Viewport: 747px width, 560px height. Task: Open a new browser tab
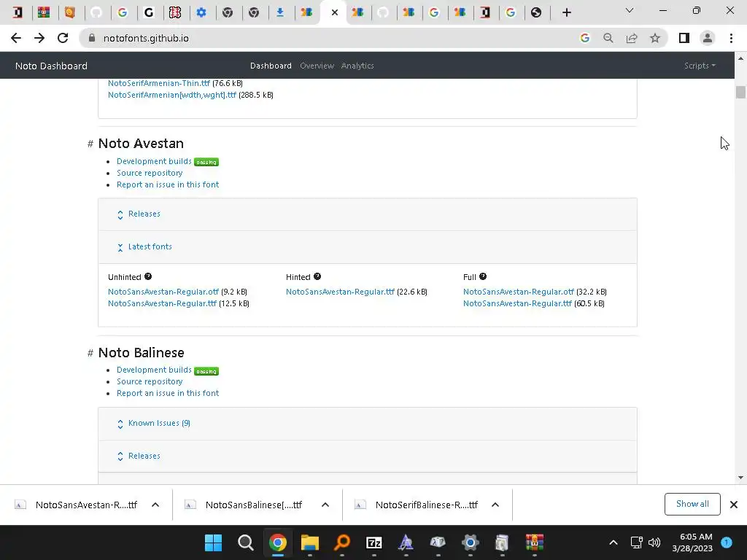click(x=566, y=12)
